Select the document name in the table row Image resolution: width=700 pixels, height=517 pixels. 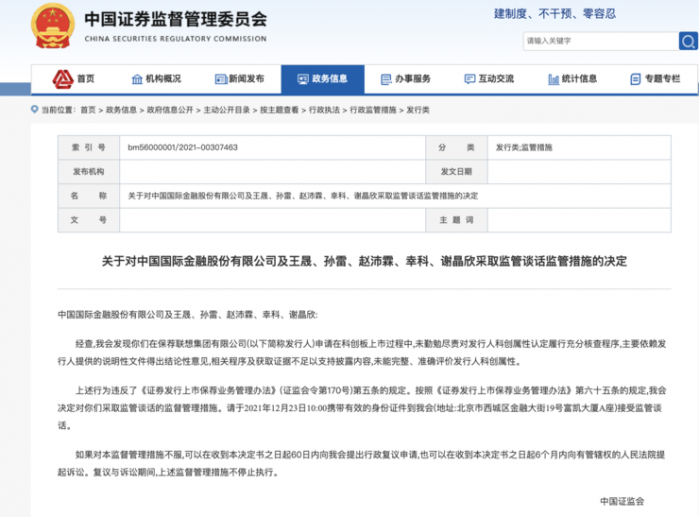[303, 196]
